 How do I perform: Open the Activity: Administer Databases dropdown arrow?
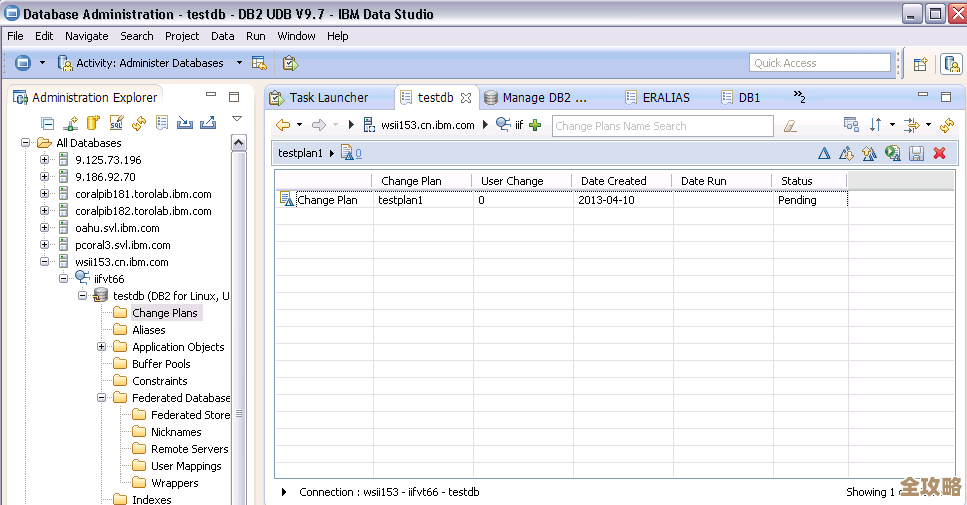click(239, 62)
